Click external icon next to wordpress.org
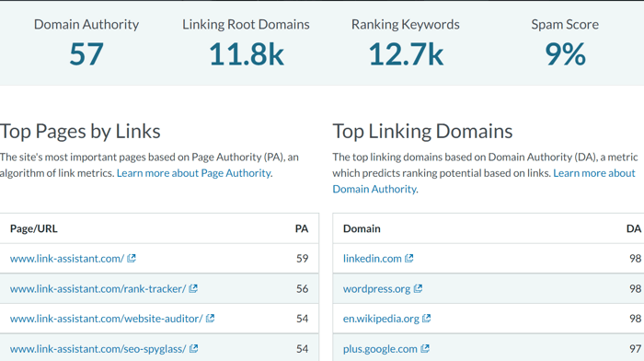644x361 pixels. click(418, 288)
